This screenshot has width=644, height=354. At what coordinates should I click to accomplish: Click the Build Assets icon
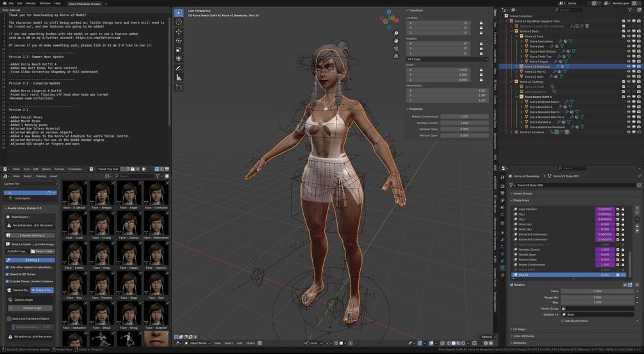pos(8,217)
